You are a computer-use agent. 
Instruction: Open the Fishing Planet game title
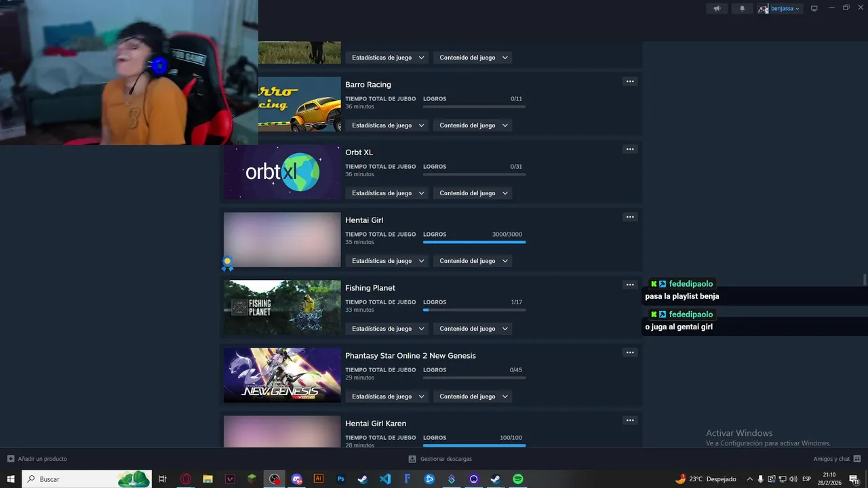click(x=370, y=288)
